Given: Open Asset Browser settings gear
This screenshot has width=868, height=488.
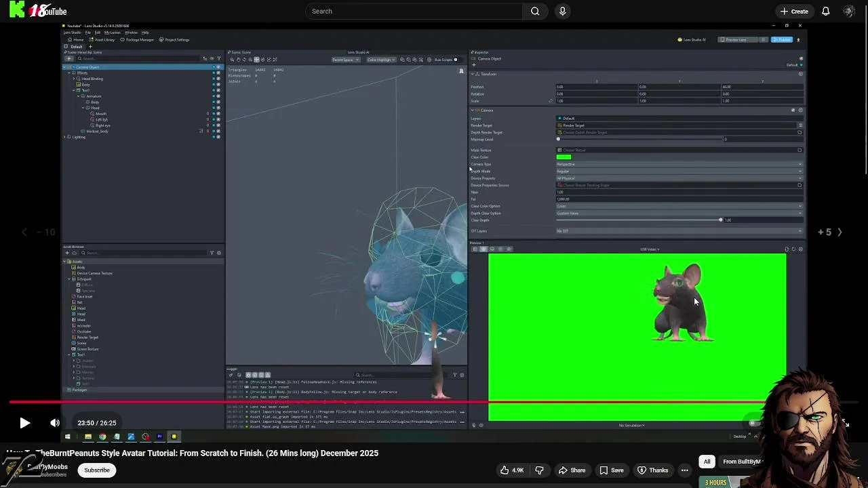Looking at the screenshot, I should click(219, 253).
